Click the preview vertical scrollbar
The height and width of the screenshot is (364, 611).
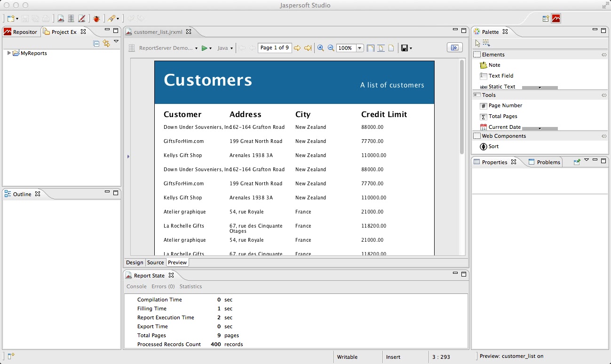coord(462,107)
